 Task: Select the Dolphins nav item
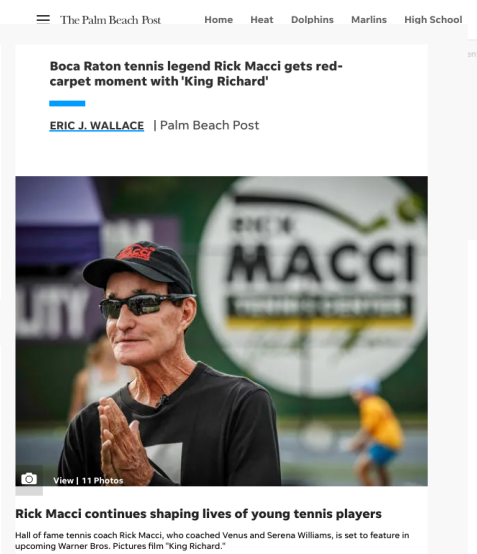tap(312, 20)
